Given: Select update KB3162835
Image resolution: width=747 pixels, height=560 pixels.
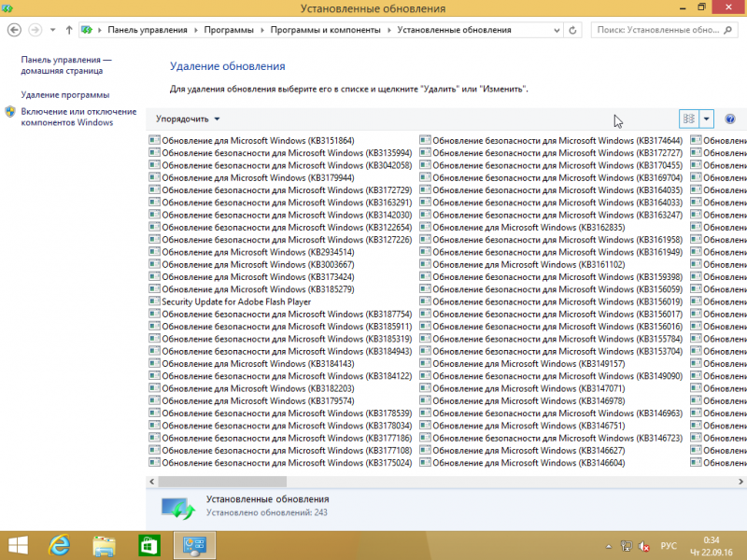Looking at the screenshot, I should [x=523, y=227].
